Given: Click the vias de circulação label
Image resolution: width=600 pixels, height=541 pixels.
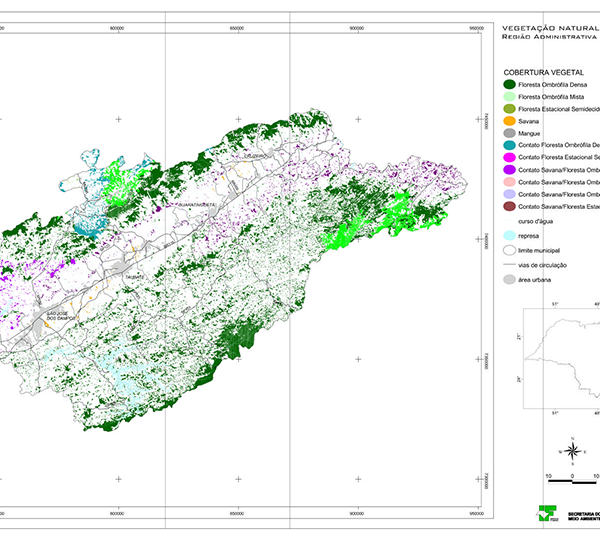Looking at the screenshot, I should pos(542,265).
